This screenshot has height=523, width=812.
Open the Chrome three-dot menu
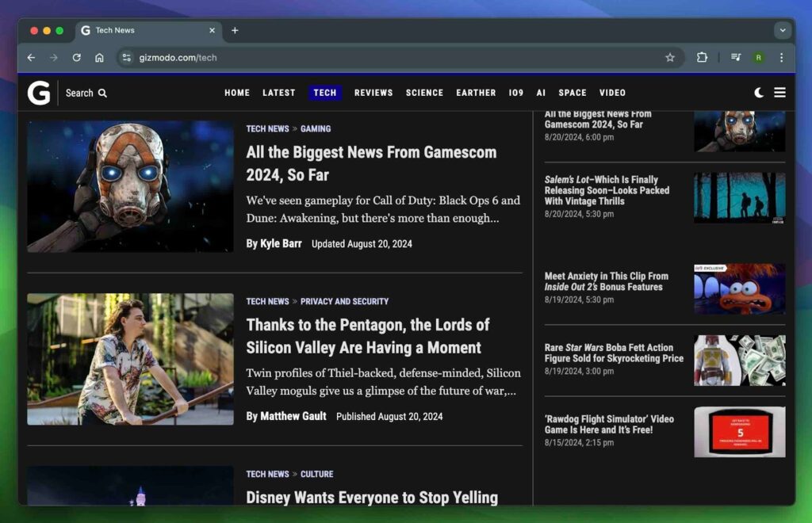782,57
